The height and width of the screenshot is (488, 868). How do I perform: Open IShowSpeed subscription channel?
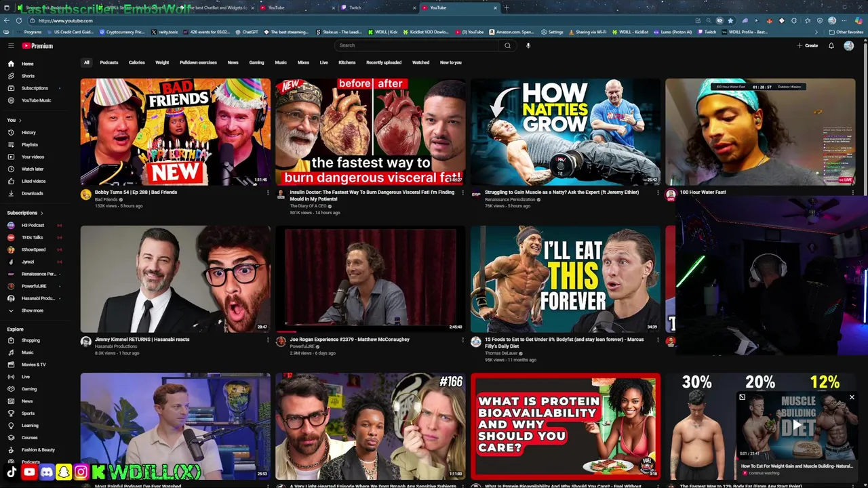tap(33, 249)
